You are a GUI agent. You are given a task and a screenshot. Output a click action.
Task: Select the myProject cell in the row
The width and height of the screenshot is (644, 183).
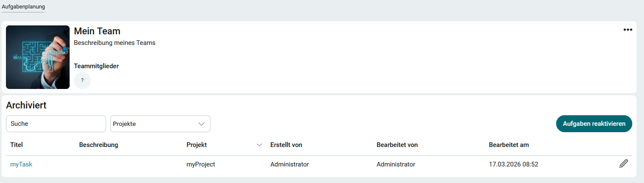tap(201, 164)
